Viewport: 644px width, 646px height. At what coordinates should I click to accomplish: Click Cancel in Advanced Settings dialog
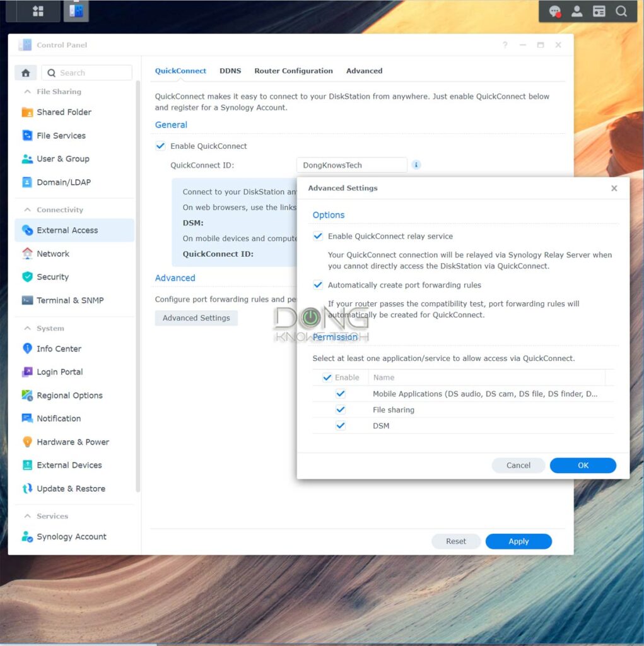[518, 466]
